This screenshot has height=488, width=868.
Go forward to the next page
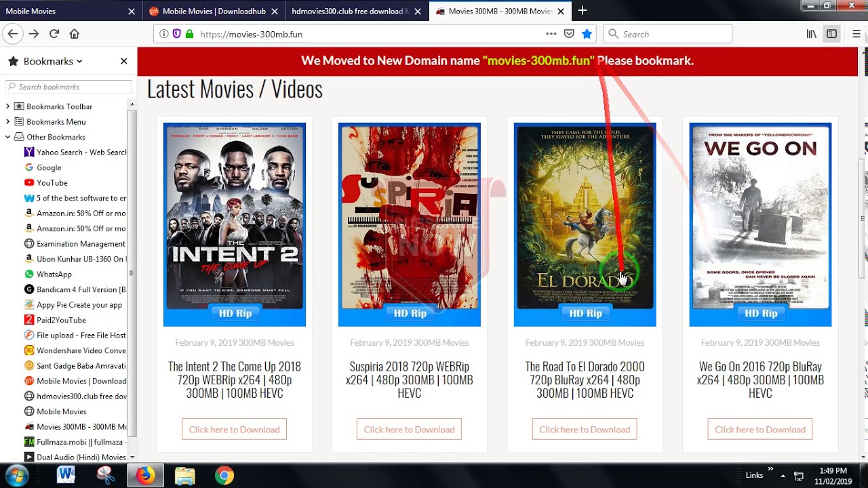point(34,34)
